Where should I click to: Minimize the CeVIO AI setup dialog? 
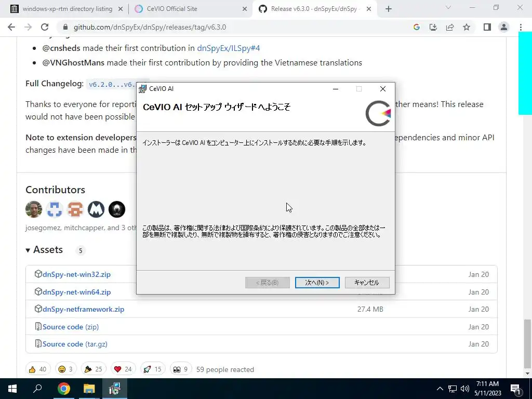336,89
